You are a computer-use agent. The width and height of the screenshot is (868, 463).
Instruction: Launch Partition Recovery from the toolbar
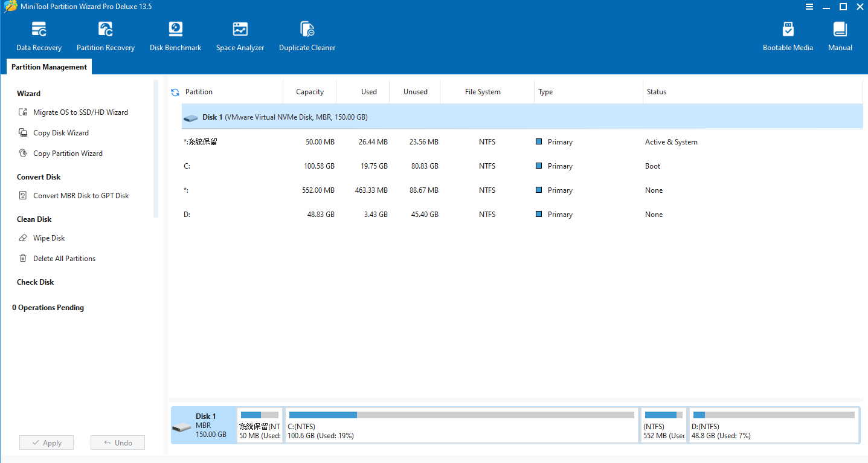point(106,37)
